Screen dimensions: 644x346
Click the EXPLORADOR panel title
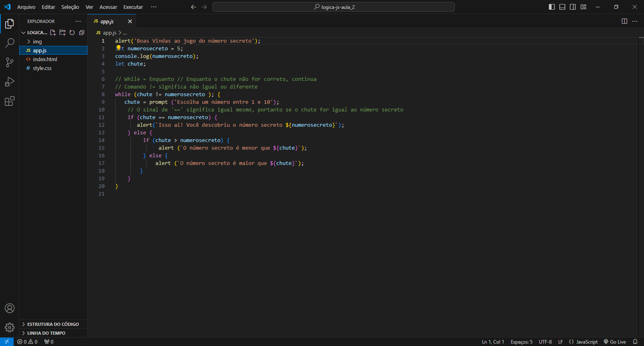tap(41, 21)
